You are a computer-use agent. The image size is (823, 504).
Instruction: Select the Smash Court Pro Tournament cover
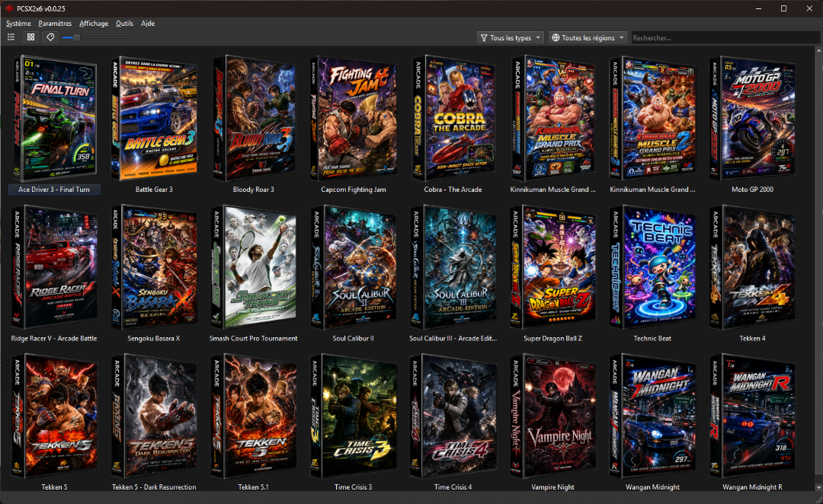(254, 267)
